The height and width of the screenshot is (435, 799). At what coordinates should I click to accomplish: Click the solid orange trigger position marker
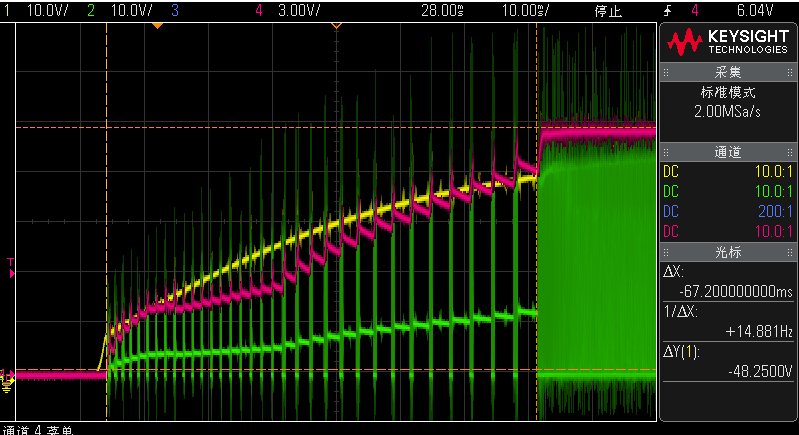click(x=157, y=25)
